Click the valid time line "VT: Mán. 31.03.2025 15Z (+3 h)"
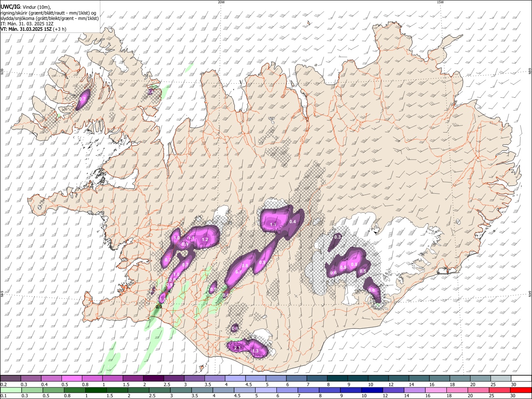 point(33,29)
